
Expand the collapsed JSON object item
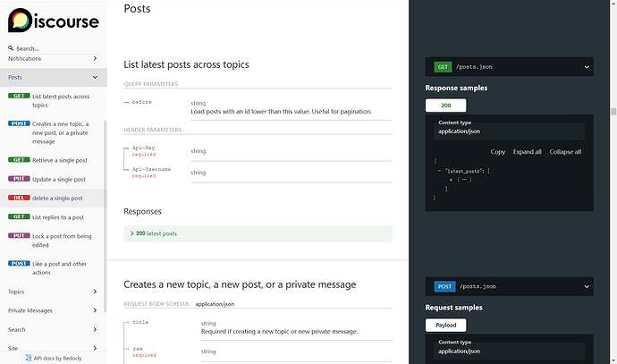tap(451, 180)
